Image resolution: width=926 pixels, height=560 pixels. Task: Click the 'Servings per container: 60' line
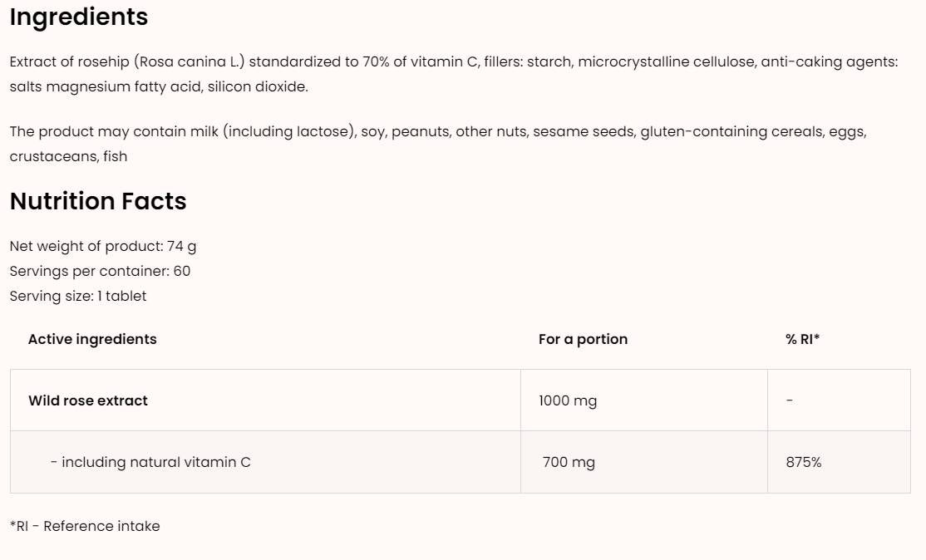tap(100, 271)
